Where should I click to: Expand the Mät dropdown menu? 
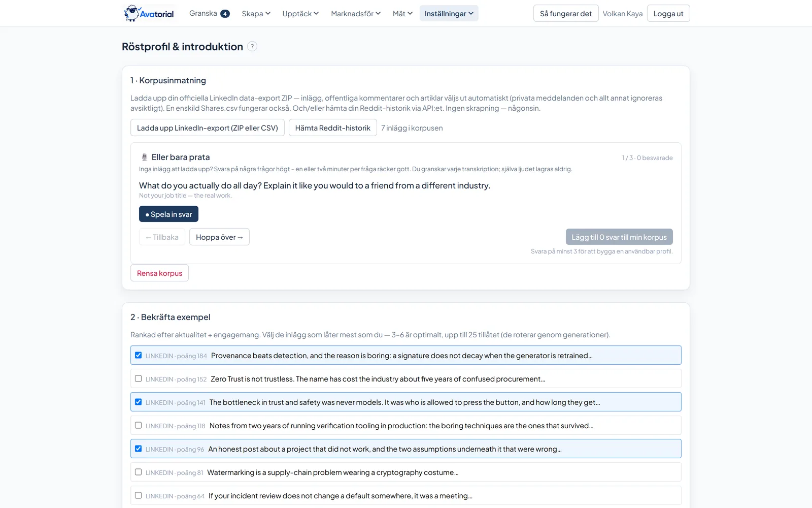pyautogui.click(x=402, y=14)
